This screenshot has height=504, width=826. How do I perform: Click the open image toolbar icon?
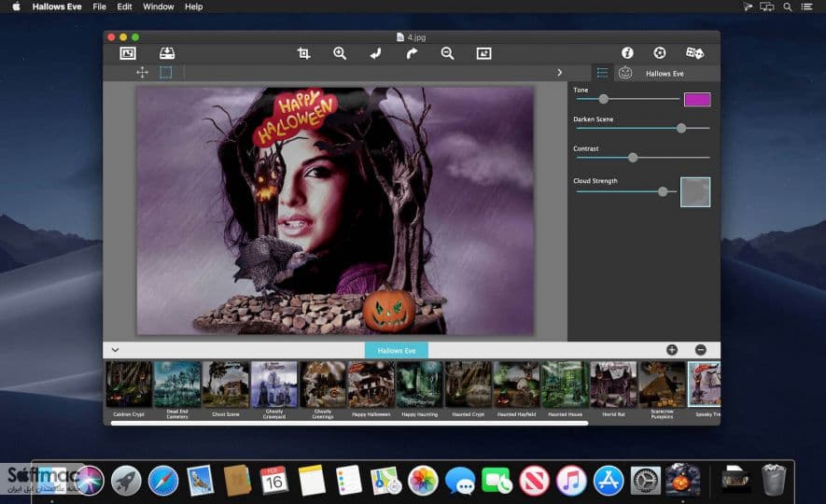(x=128, y=53)
